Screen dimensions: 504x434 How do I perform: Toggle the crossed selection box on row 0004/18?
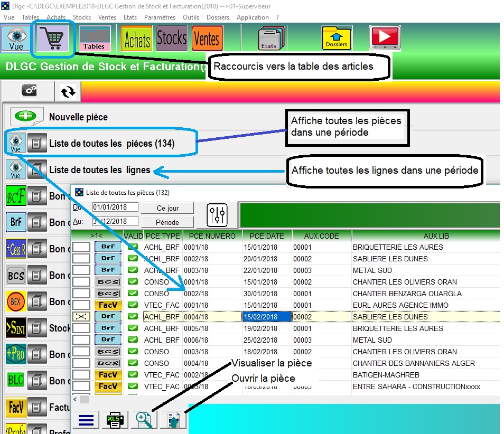[x=81, y=317]
